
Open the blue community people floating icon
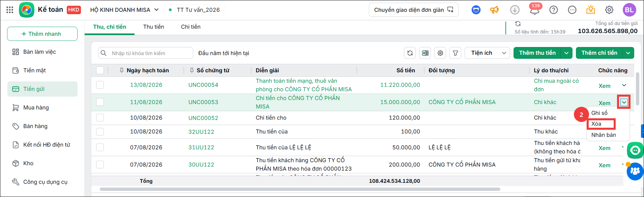[635, 171]
